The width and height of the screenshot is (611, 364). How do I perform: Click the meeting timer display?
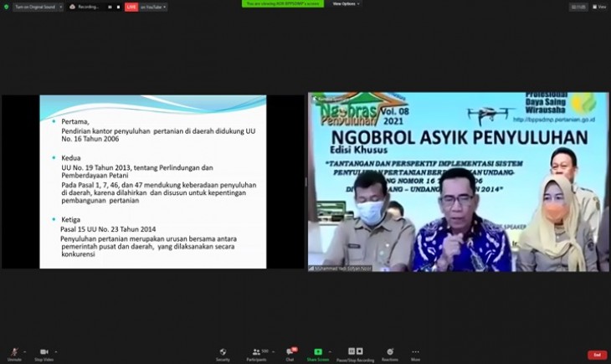point(578,7)
